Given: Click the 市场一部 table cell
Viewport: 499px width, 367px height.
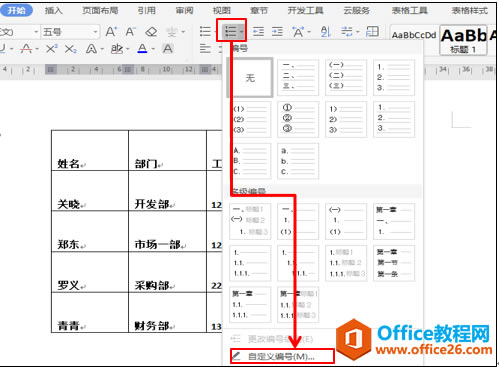Looking at the screenshot, I should 167,231.
